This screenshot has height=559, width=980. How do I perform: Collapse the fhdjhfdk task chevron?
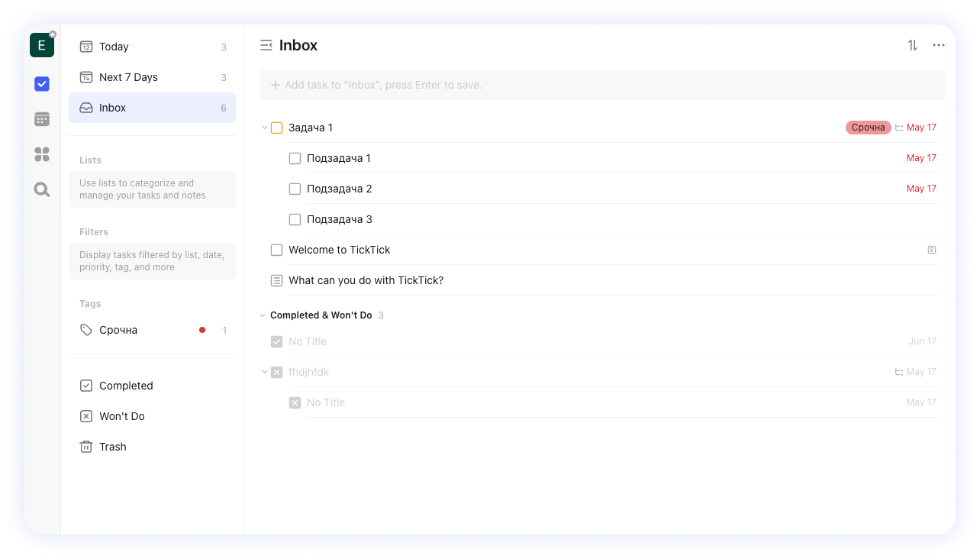coord(264,372)
